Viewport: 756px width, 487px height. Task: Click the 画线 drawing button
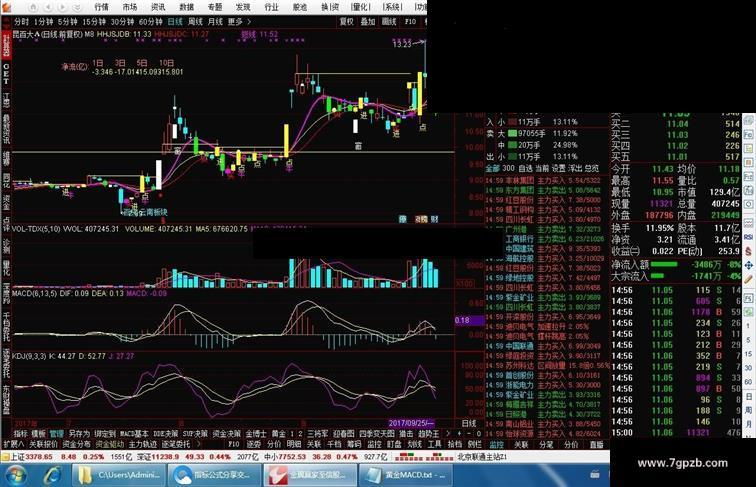coord(389,22)
